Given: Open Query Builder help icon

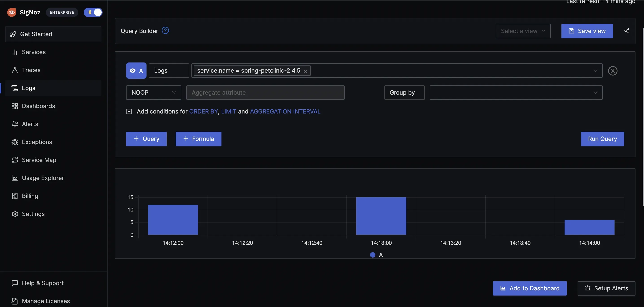Looking at the screenshot, I should coord(165,31).
